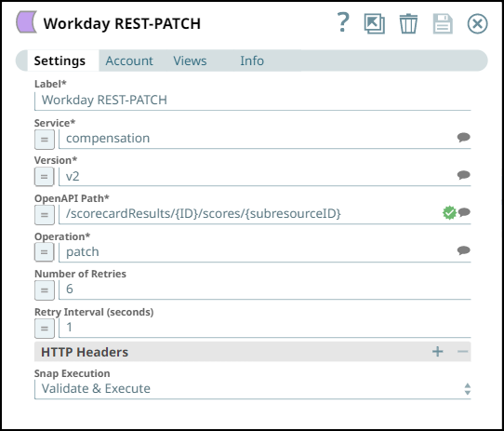Switch to the Views tab
The height and width of the screenshot is (431, 504).
pyautogui.click(x=190, y=61)
